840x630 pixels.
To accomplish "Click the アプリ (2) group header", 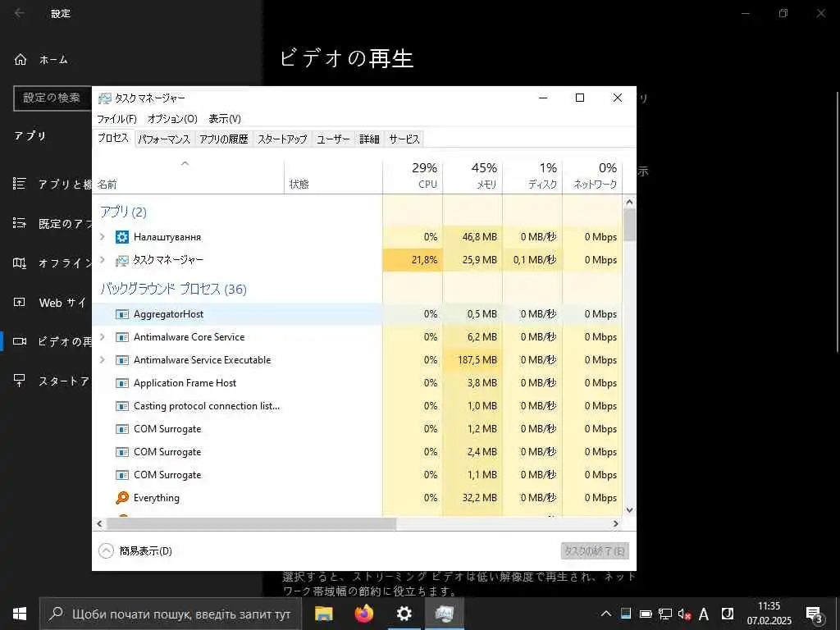I will (123, 212).
